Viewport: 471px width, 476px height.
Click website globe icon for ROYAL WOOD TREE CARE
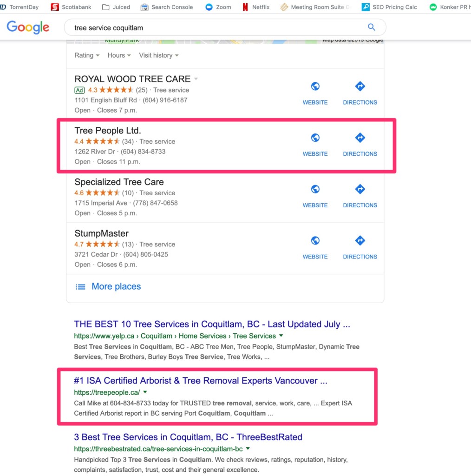pos(315,86)
